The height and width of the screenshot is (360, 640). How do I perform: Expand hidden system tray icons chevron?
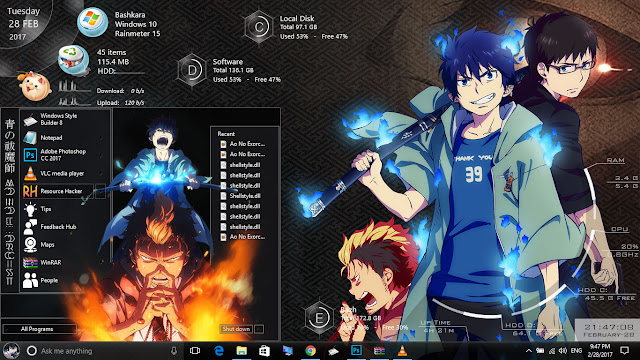pyautogui.click(x=529, y=351)
